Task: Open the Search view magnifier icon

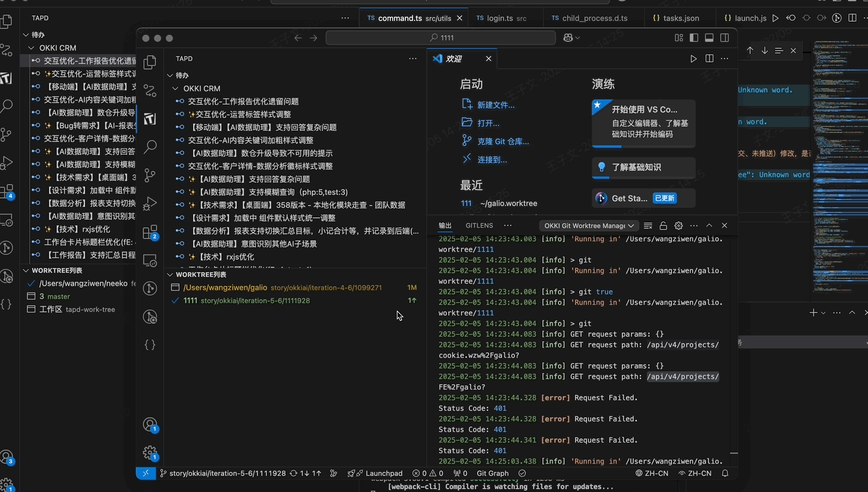Action: 150,147
